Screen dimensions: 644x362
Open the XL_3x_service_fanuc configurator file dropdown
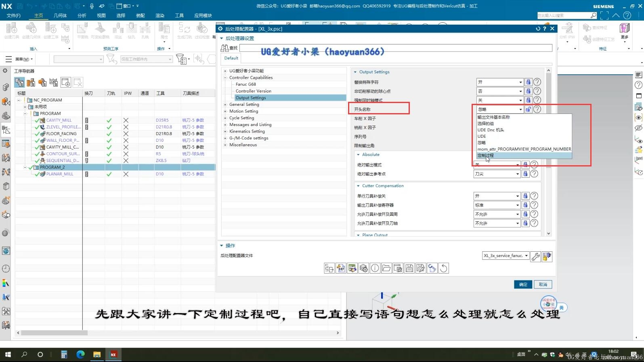pyautogui.click(x=506, y=256)
